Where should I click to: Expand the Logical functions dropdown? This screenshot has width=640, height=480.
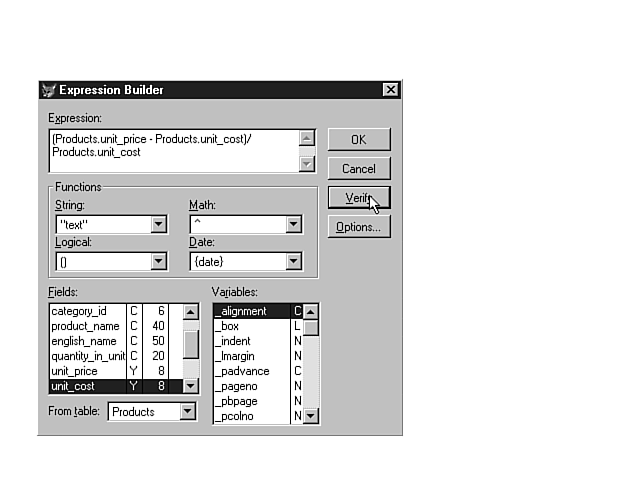coord(159,262)
